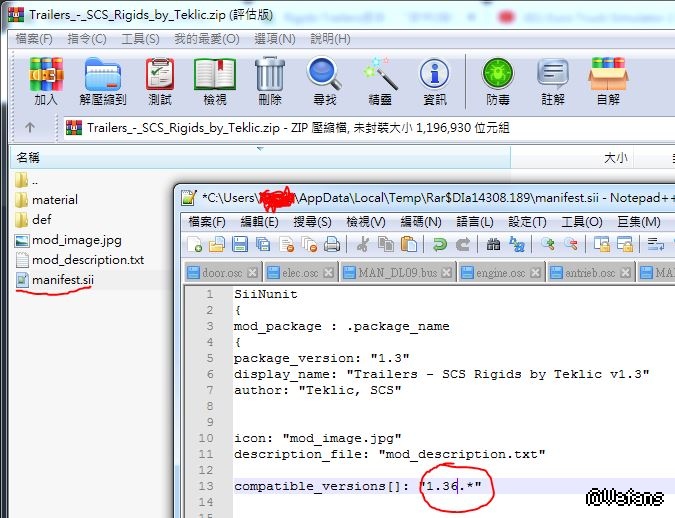Click Notepad++ Close All toolbar icon
675x518 pixels.
pos(309,245)
